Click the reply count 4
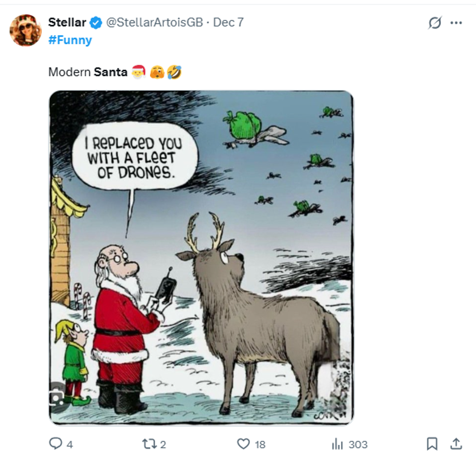The width and height of the screenshot is (476, 461). [69, 445]
